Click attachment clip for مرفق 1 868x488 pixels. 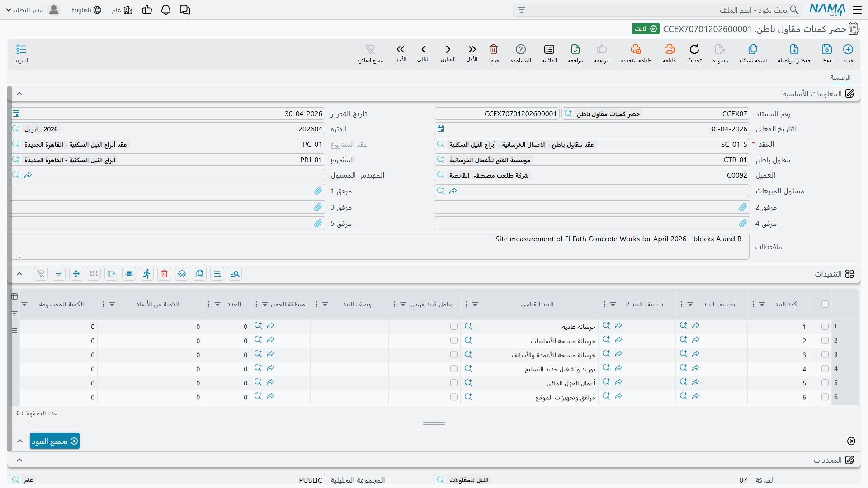(318, 191)
